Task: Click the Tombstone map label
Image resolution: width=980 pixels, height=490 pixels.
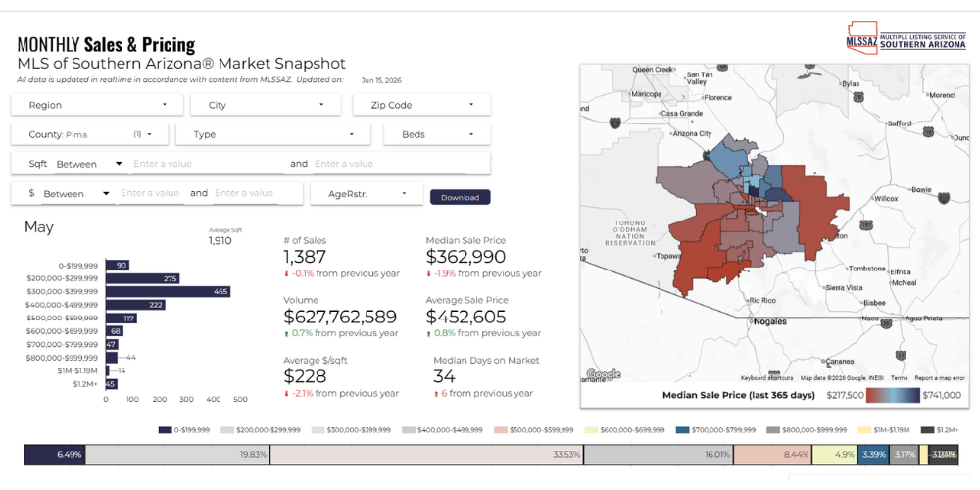Action: 867,269
